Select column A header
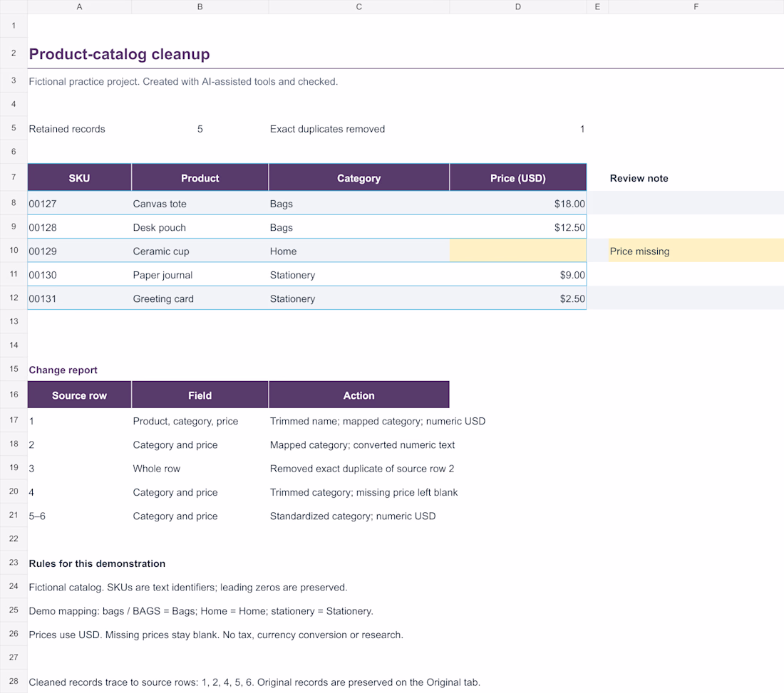The image size is (784, 693). click(x=80, y=7)
